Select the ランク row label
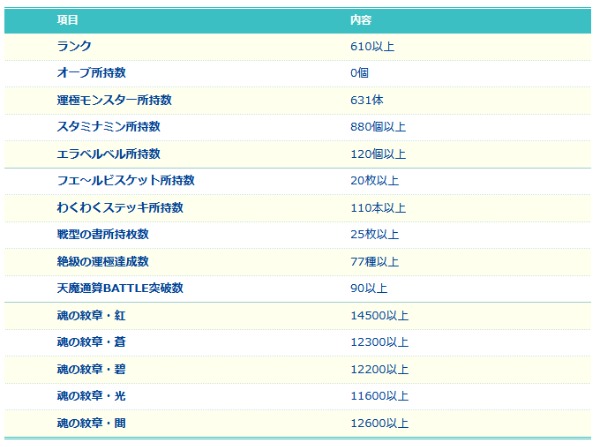600x447 pixels. pyautogui.click(x=74, y=46)
